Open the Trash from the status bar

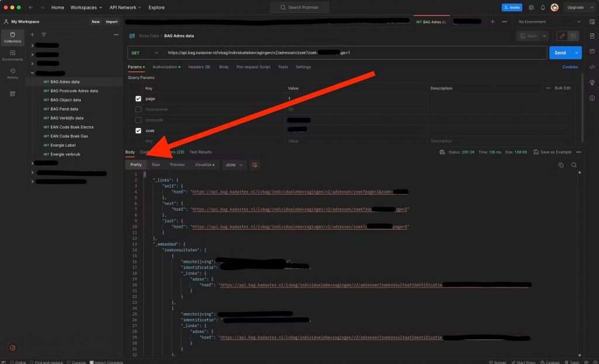coord(573,362)
